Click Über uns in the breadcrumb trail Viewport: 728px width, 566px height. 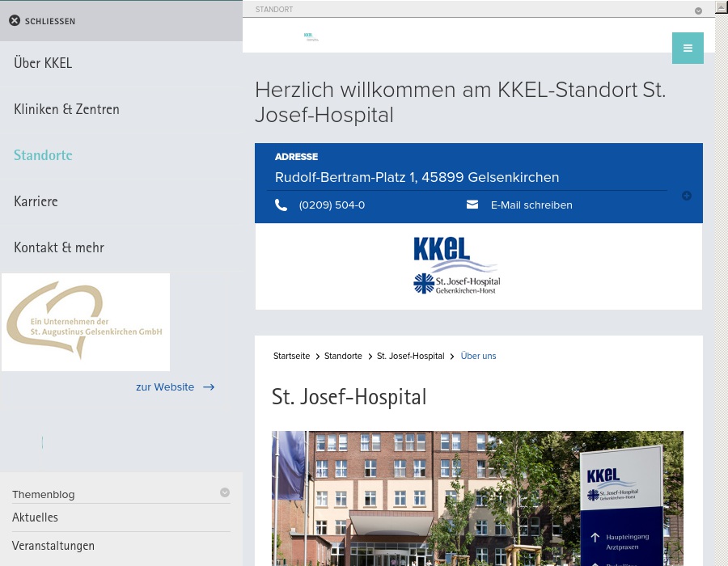point(478,356)
